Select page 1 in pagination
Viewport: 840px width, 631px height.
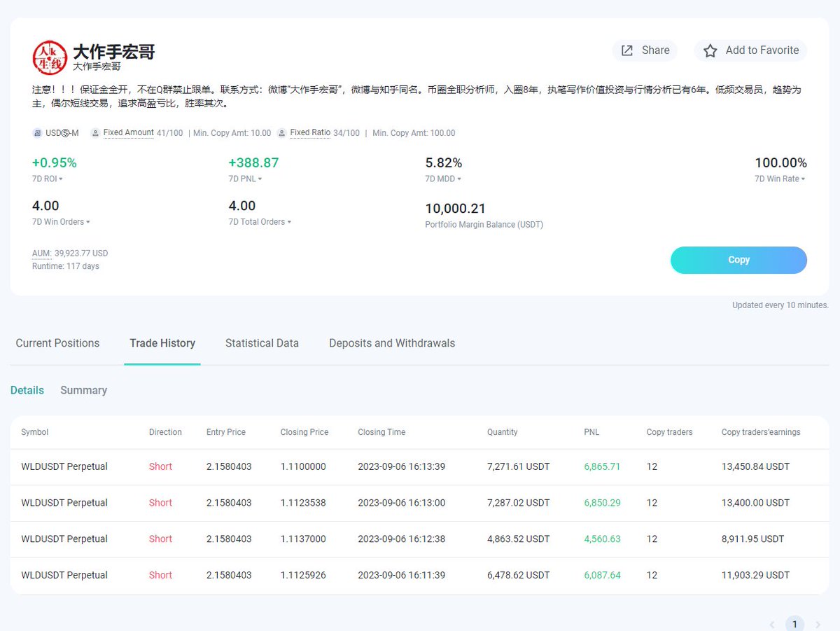[x=794, y=624]
